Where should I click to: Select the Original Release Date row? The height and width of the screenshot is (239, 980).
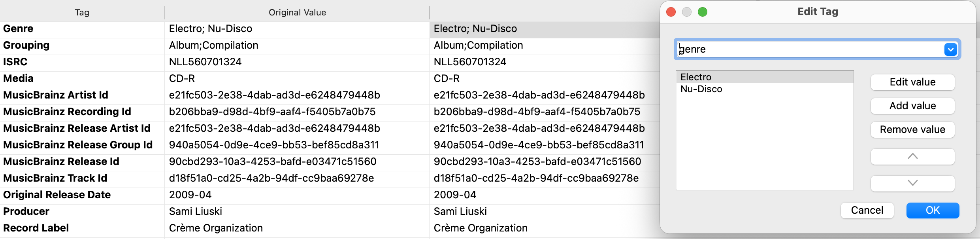[x=57, y=195]
